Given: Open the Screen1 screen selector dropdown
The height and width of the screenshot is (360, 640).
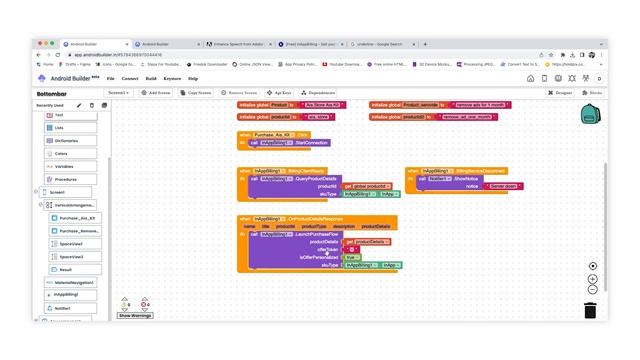Looking at the screenshot, I should [x=119, y=93].
